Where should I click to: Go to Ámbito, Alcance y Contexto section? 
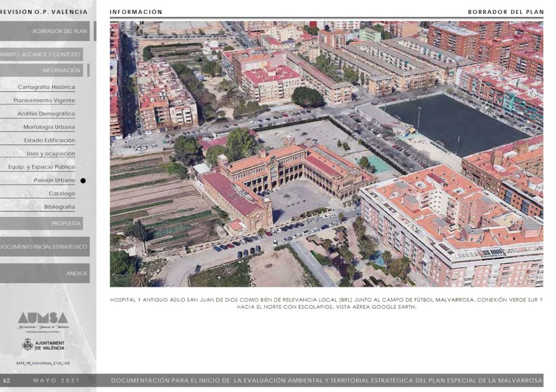pos(41,55)
